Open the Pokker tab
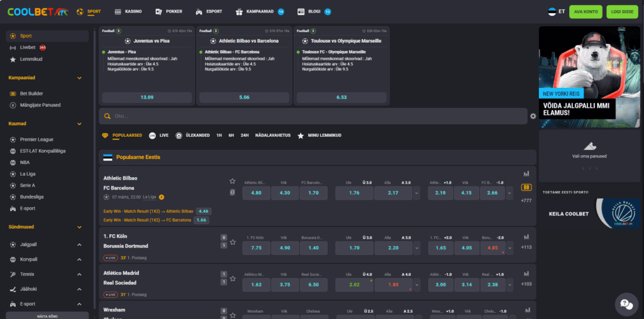This screenshot has width=644, height=319. pyautogui.click(x=169, y=11)
